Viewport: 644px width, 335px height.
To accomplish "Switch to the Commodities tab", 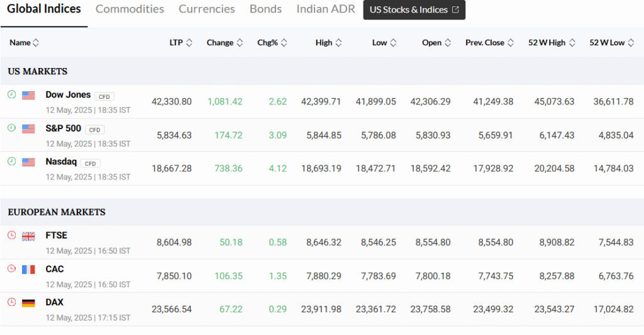I will [130, 9].
